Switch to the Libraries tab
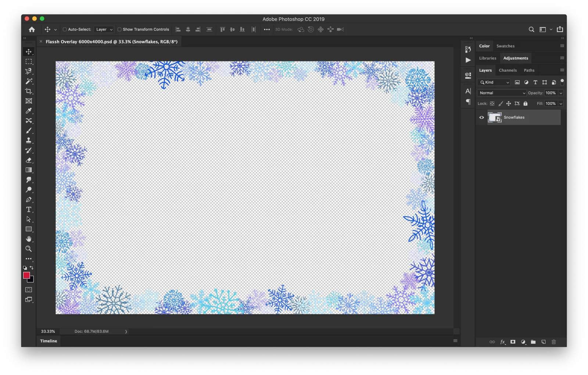The height and width of the screenshot is (375, 588). click(x=488, y=58)
